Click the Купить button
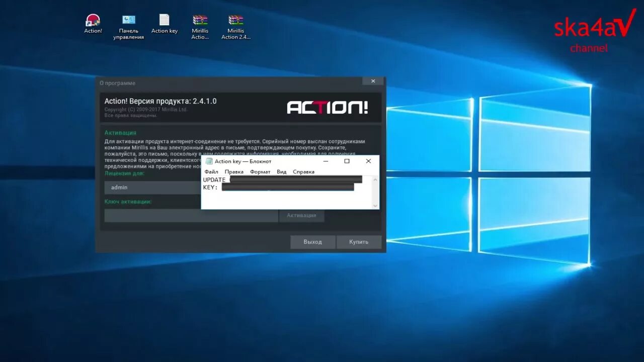644x362 pixels. click(359, 242)
